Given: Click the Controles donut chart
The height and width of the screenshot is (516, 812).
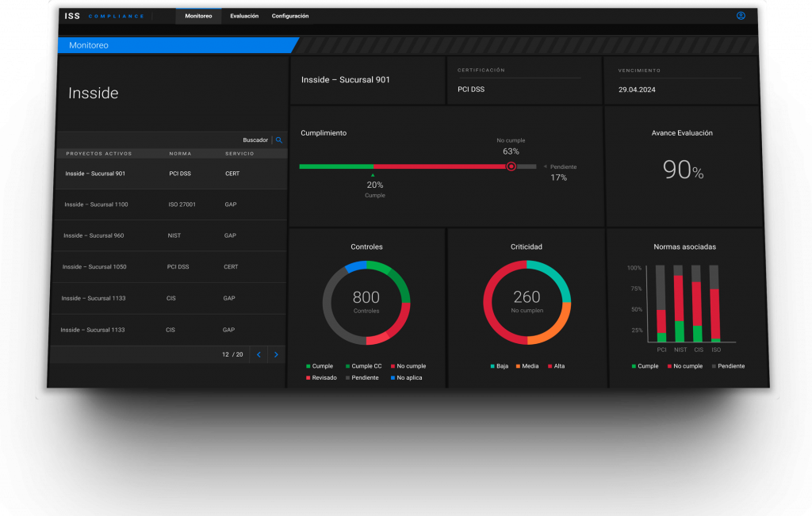Looking at the screenshot, I should click(x=366, y=302).
